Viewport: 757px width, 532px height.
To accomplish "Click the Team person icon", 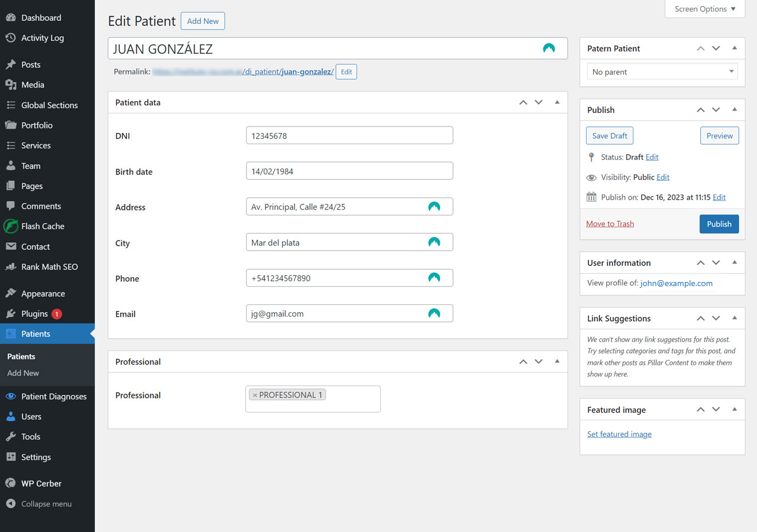I will [11, 166].
